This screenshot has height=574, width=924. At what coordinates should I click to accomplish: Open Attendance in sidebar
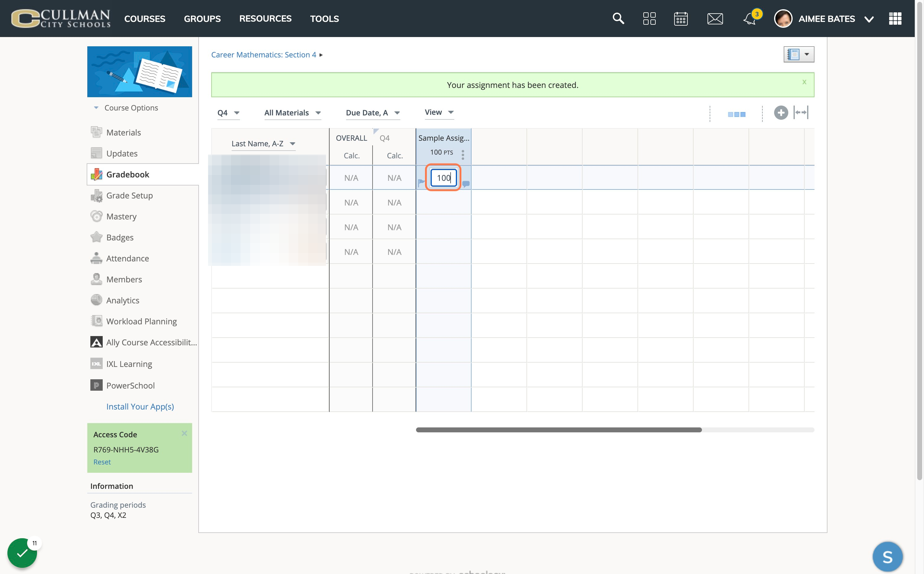coord(127,259)
